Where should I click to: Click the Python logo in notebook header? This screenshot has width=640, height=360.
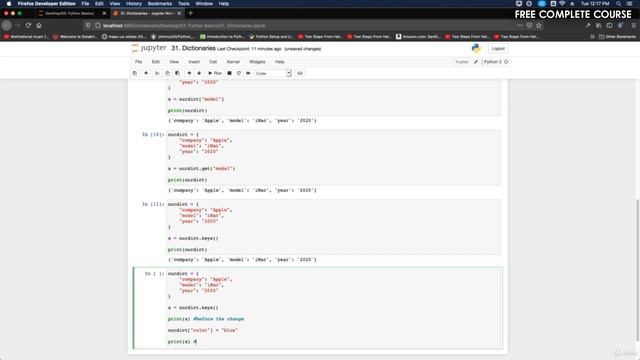[476, 48]
